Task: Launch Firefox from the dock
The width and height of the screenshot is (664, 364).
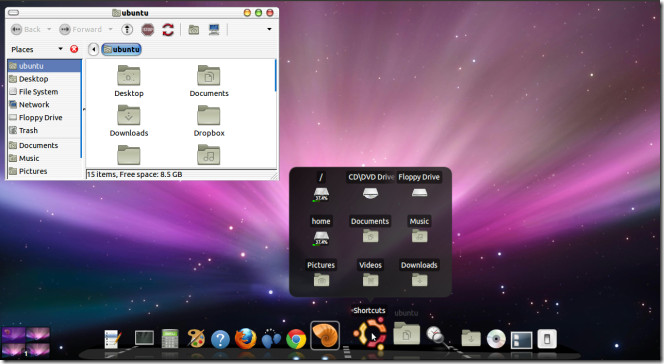Action: (x=246, y=339)
